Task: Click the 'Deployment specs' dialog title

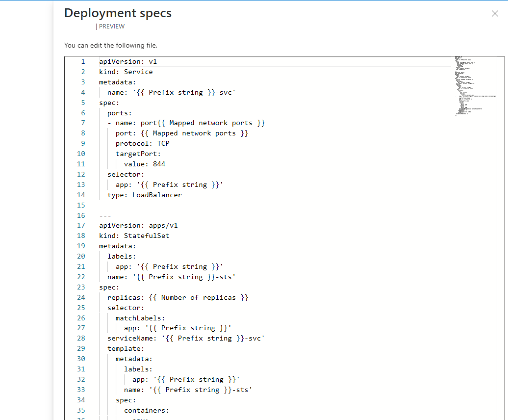Action: point(118,13)
